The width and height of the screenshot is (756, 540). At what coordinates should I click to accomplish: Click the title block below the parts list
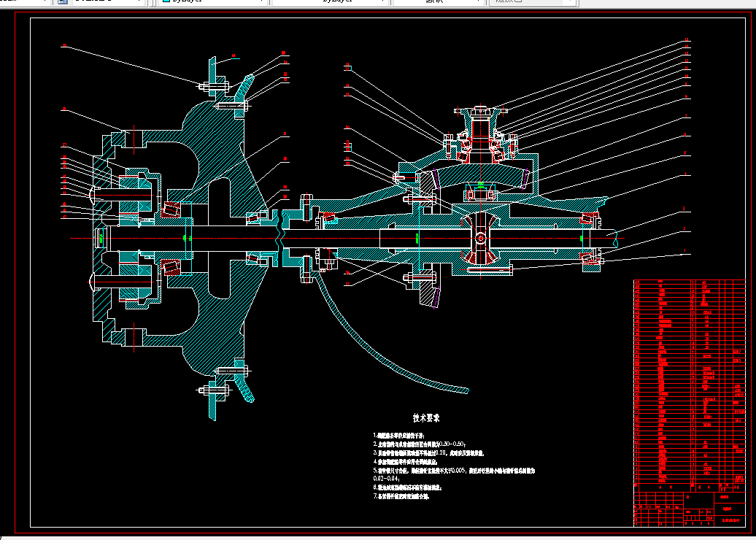tap(690, 509)
